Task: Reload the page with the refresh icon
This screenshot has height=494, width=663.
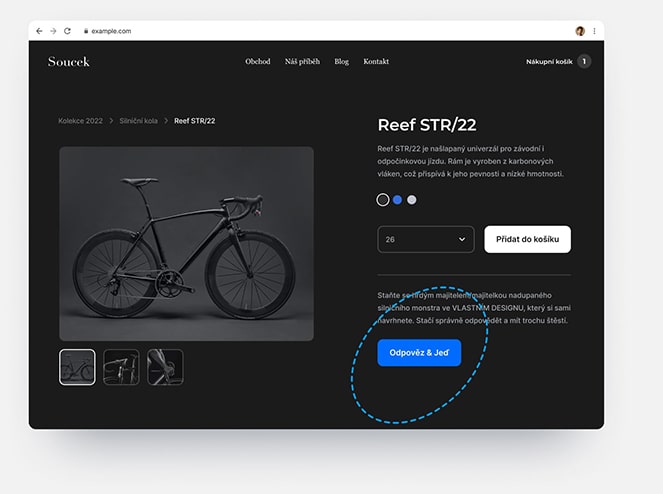Action: pyautogui.click(x=67, y=31)
